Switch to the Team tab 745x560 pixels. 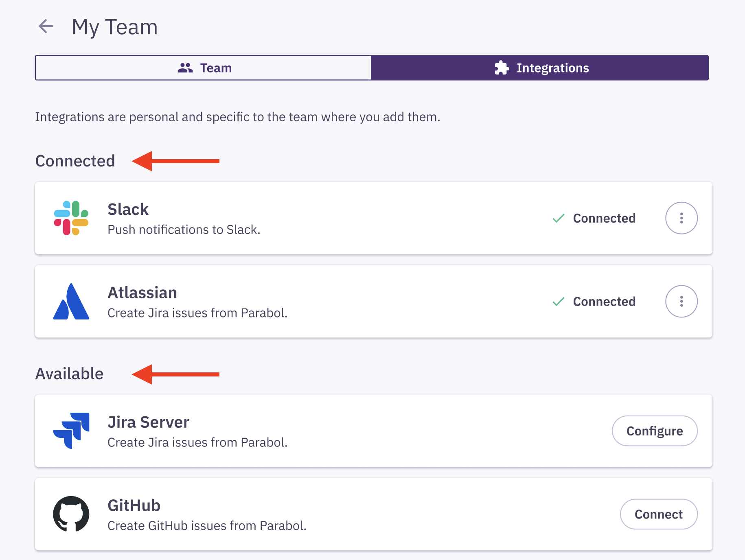204,68
